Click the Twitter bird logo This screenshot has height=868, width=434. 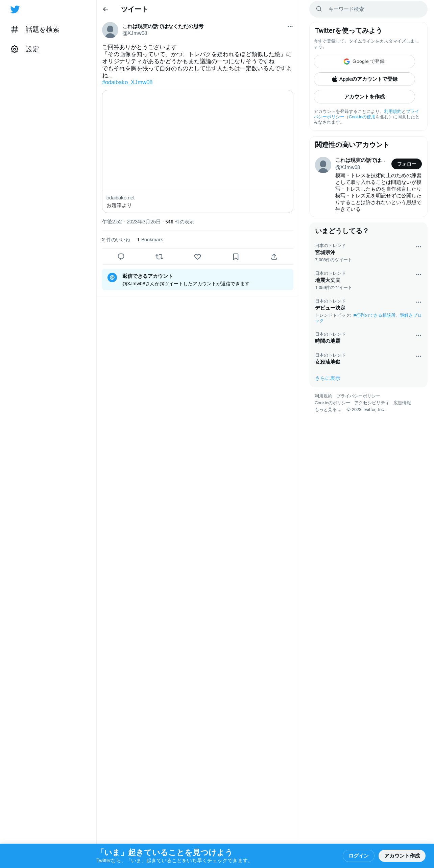(15, 9)
